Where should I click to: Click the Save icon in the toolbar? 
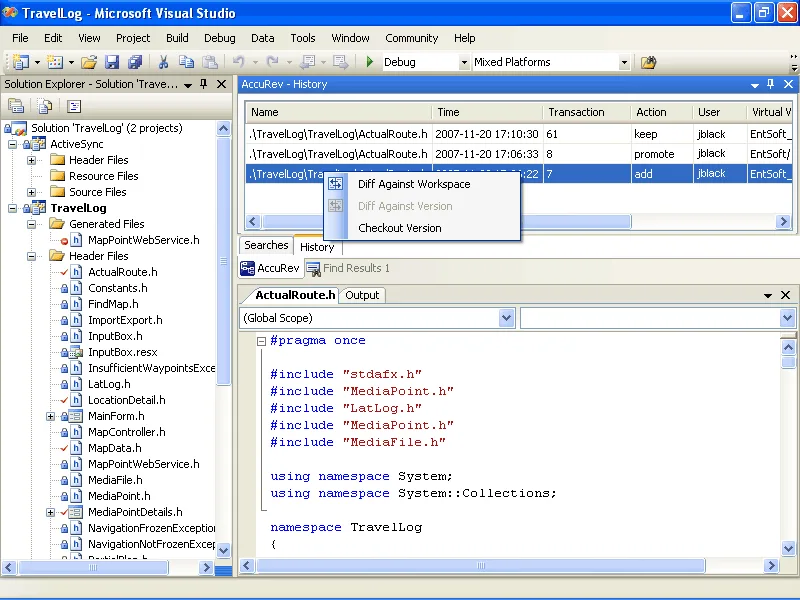[112, 62]
